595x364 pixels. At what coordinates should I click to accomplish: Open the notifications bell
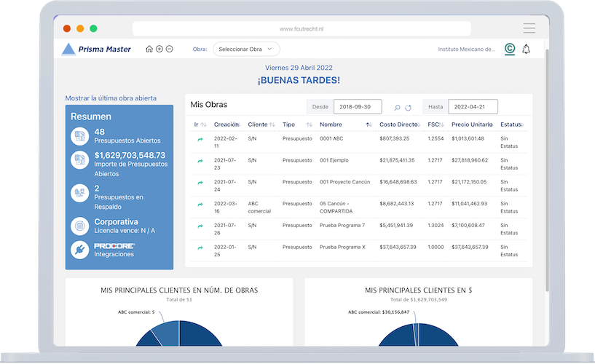coord(526,50)
